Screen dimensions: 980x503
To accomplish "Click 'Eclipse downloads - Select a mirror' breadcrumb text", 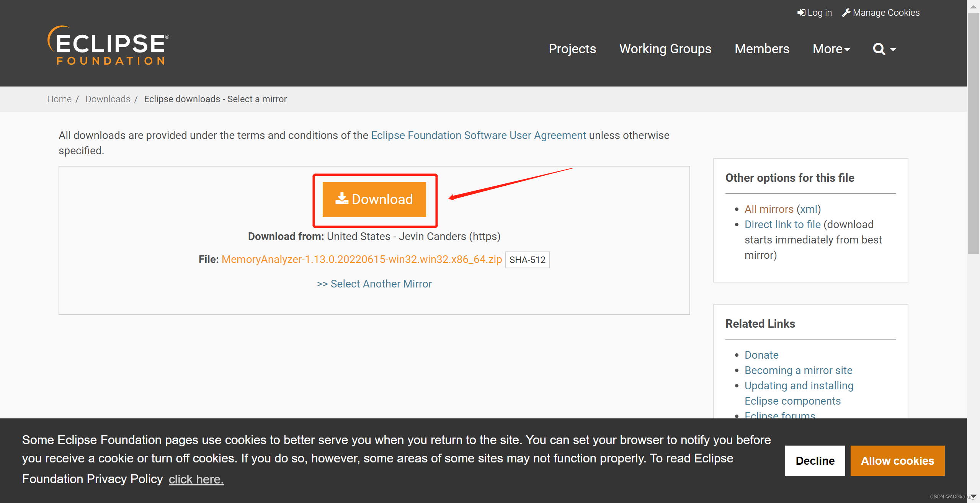I will pos(216,99).
